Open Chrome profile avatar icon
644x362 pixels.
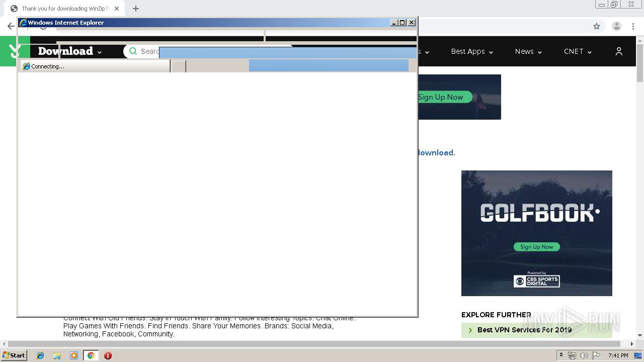[617, 26]
